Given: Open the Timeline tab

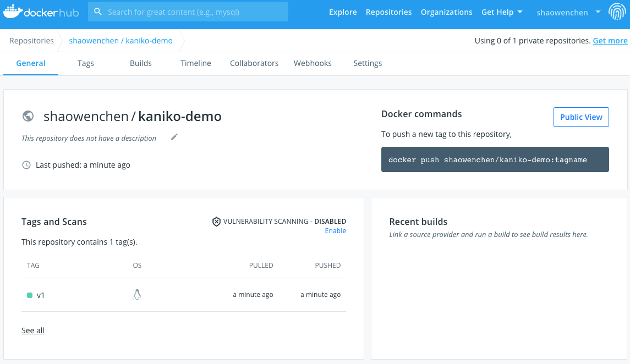Looking at the screenshot, I should (196, 63).
